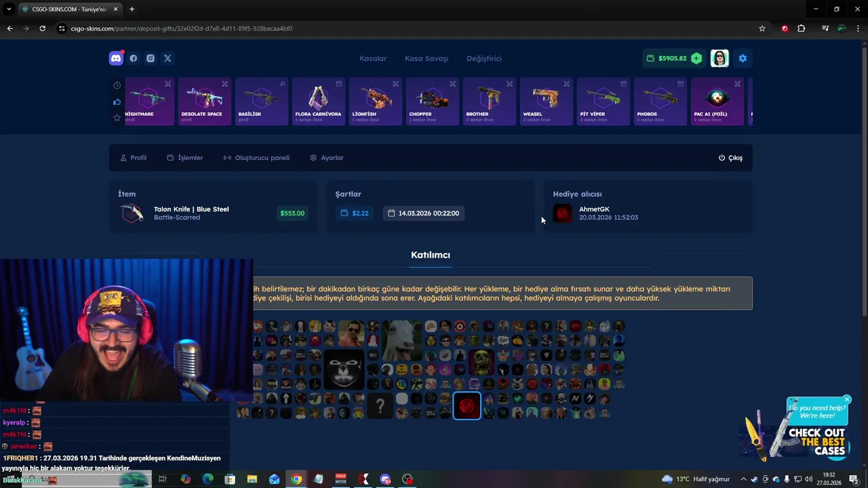Open Kasa Savaşı page
Viewport: 868px width, 488px height.
pos(427,58)
